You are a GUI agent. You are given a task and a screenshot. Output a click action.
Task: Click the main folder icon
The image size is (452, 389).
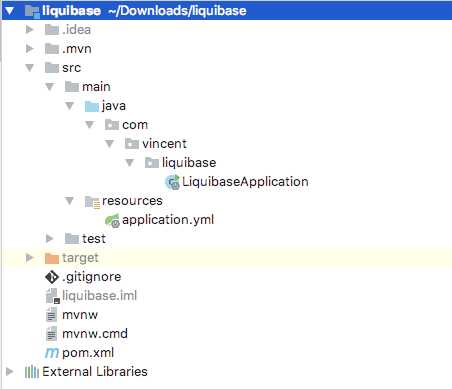72,87
